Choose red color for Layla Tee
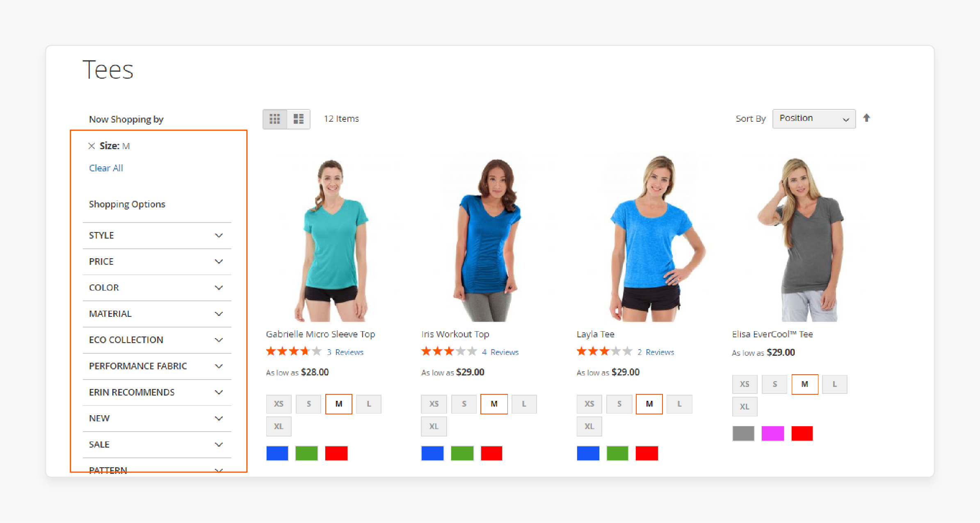Viewport: 980px width, 523px height. tap(647, 453)
